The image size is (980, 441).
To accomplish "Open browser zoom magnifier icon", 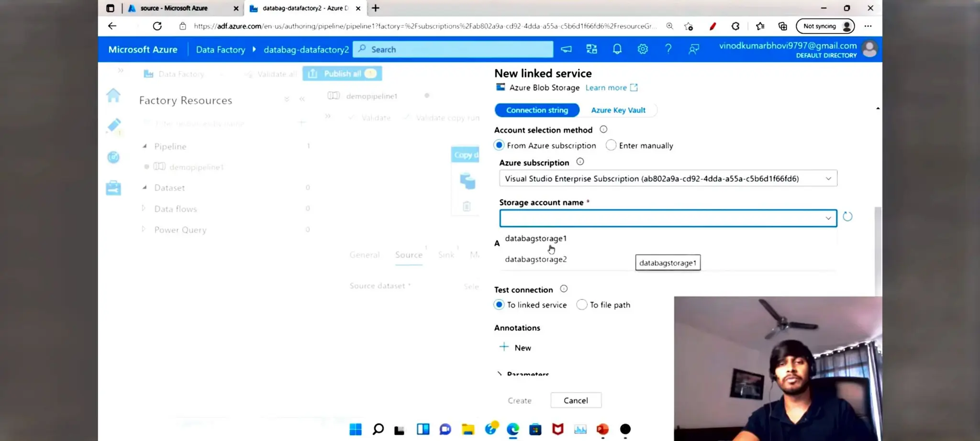I will click(669, 26).
